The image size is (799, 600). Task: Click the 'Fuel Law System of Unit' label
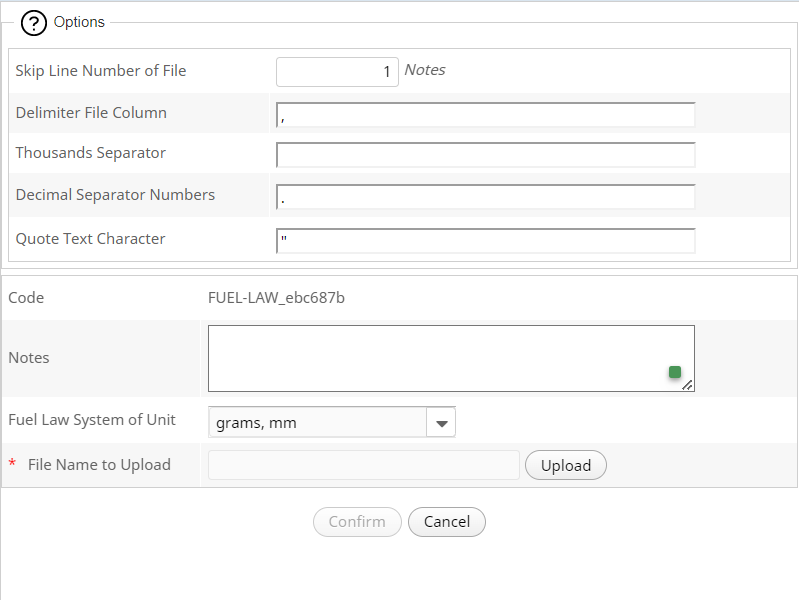pos(92,420)
